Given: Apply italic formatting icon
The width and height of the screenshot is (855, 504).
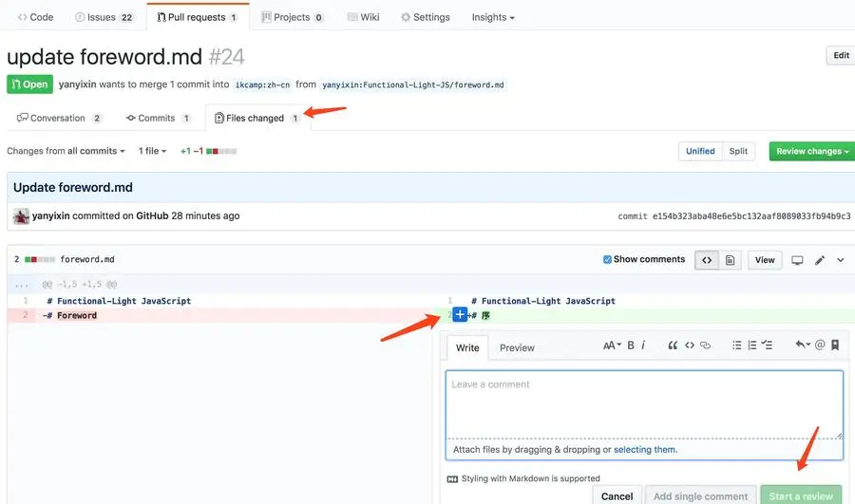Looking at the screenshot, I should point(643,345).
